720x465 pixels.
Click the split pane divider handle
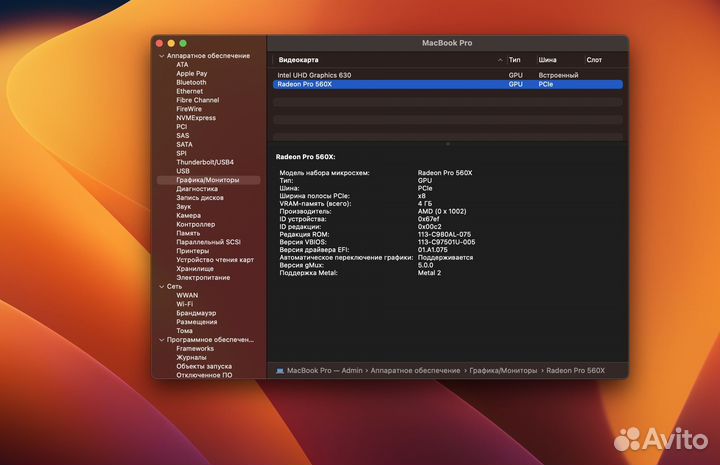point(448,144)
